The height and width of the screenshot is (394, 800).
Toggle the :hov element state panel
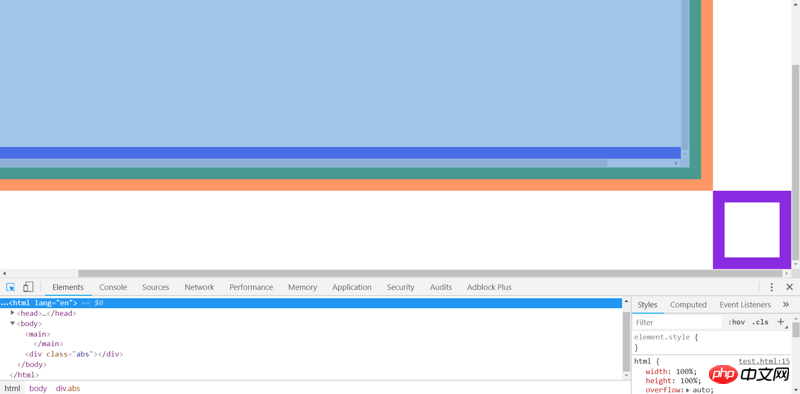pos(736,322)
